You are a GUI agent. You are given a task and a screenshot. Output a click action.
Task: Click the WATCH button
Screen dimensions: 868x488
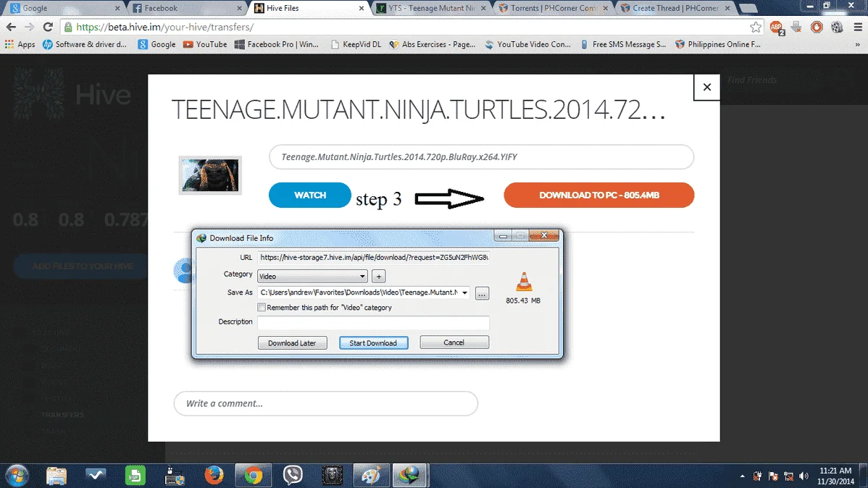310,195
